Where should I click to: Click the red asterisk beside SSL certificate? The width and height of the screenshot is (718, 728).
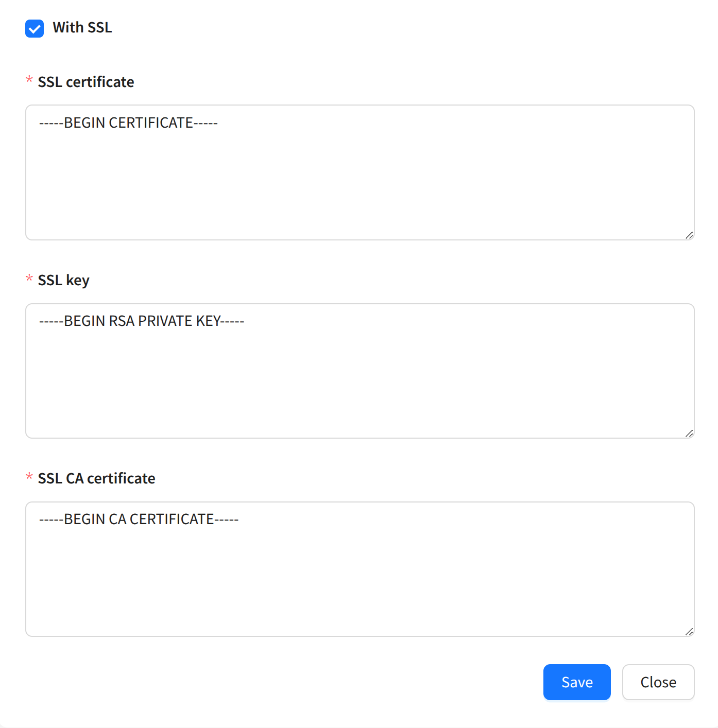pos(29,80)
